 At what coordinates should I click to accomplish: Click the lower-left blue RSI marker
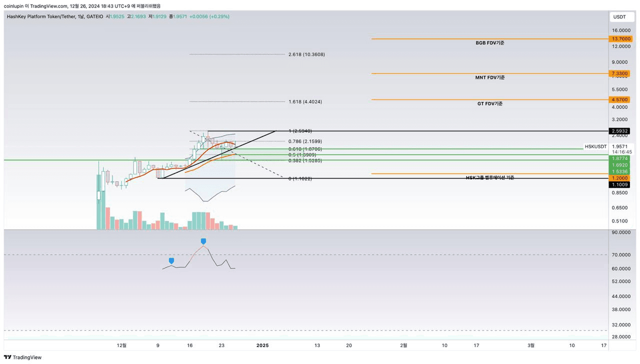(171, 260)
